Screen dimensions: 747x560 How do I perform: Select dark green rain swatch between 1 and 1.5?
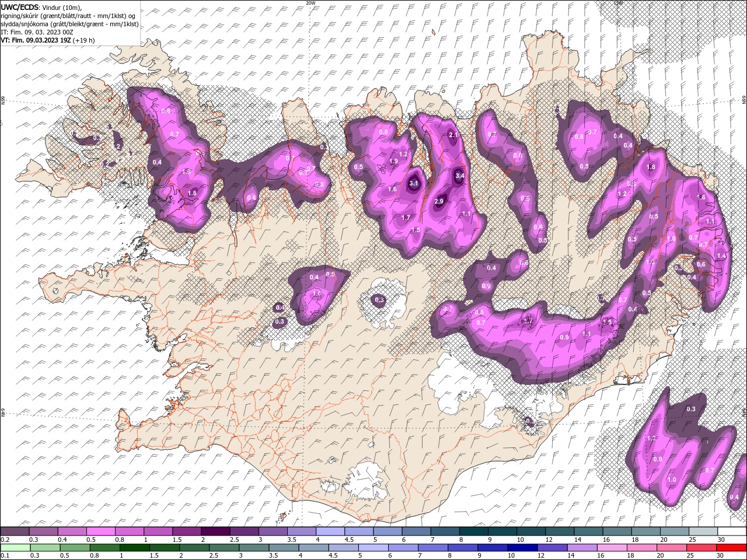(135, 548)
